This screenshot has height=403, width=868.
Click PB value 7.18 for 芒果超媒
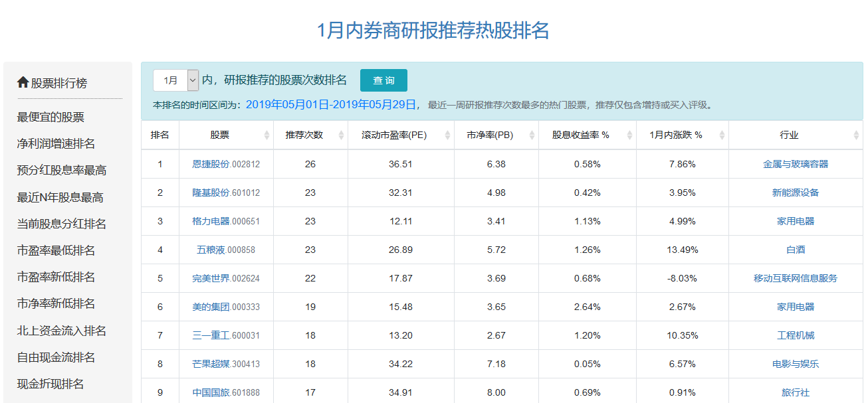click(496, 364)
